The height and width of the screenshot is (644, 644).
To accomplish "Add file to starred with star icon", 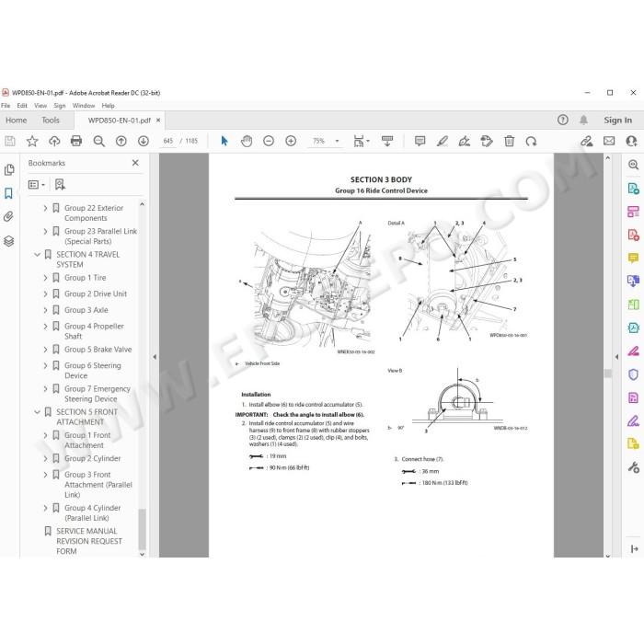I will [32, 142].
